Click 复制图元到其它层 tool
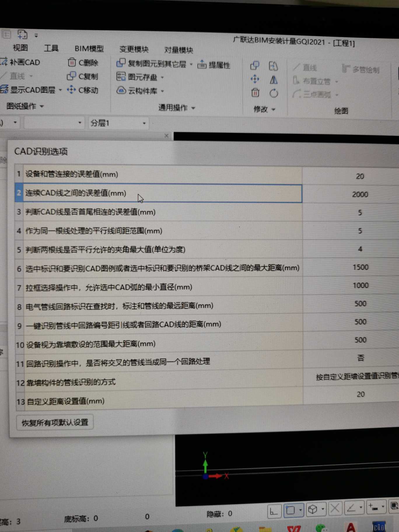 (x=151, y=64)
